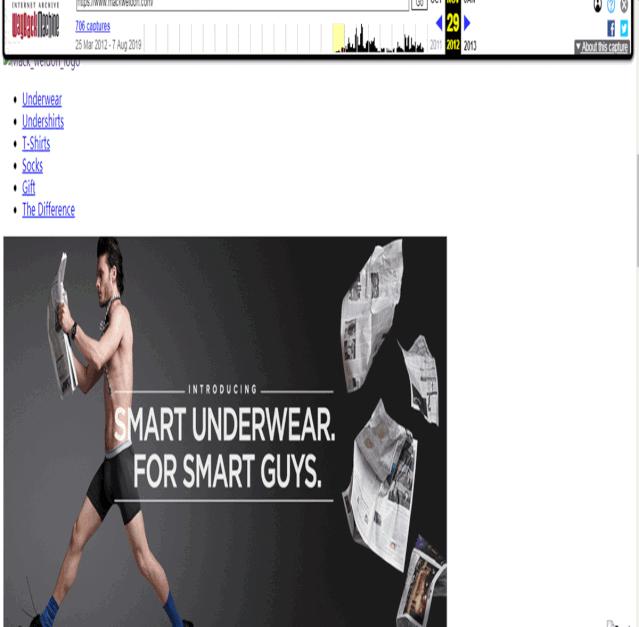Go to next capture with right arrow
This screenshot has width=639, height=627.
point(467,23)
